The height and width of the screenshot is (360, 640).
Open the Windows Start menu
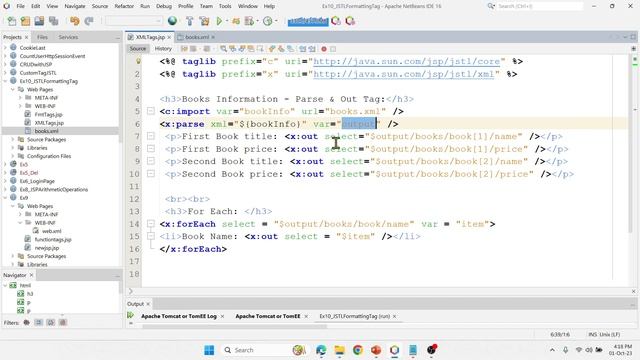(209, 350)
